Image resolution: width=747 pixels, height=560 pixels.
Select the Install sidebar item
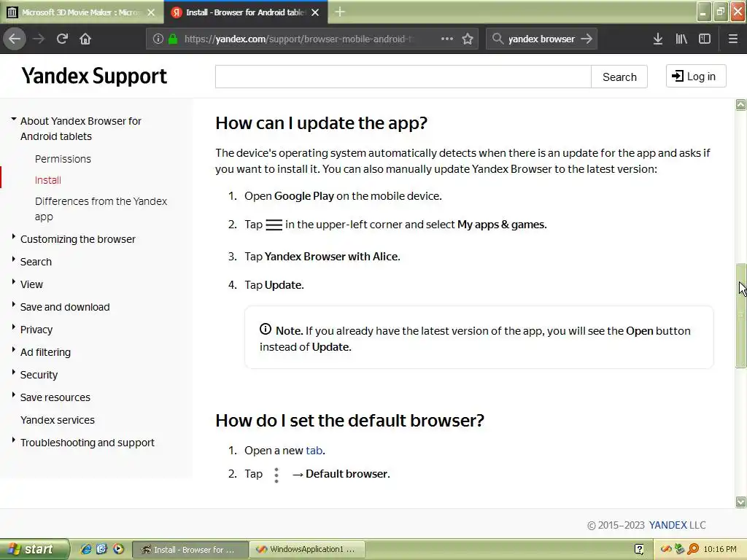(47, 181)
